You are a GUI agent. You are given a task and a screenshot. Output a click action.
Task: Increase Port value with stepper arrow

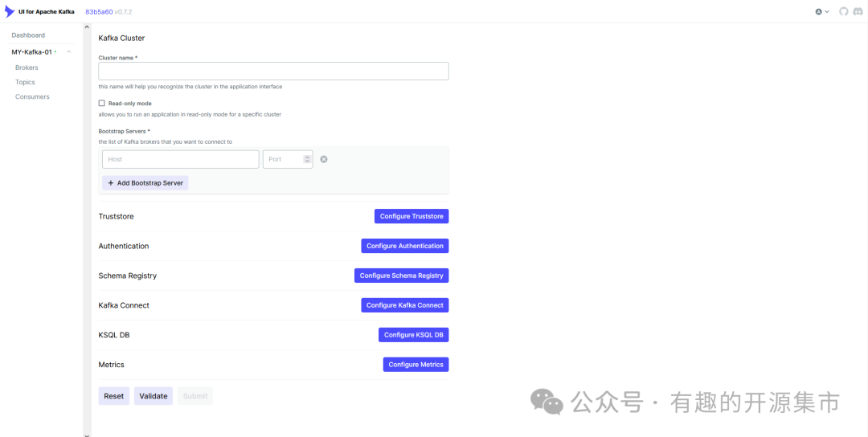coord(307,157)
